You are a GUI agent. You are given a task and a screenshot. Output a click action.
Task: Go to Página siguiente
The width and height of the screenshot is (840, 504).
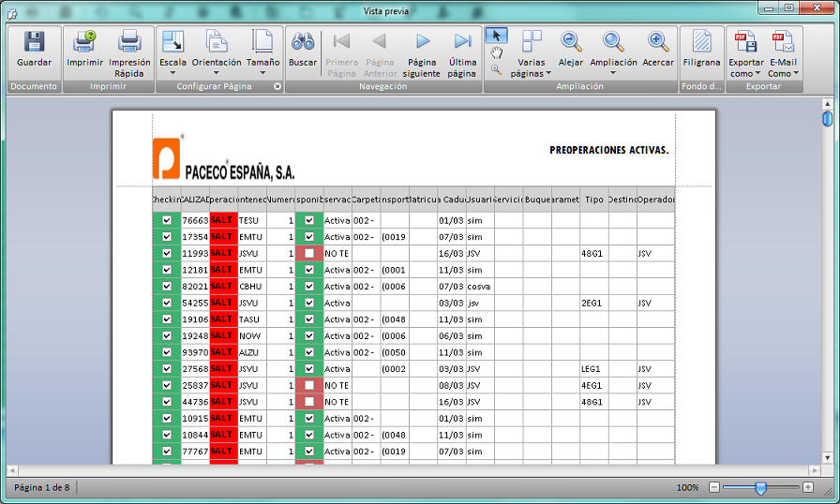click(422, 53)
